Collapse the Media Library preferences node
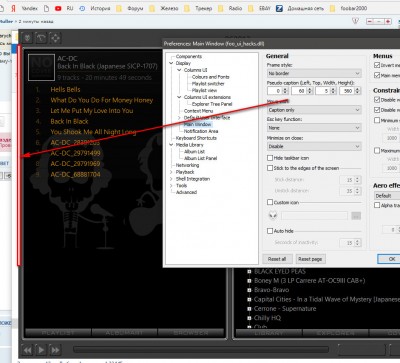 [171, 145]
